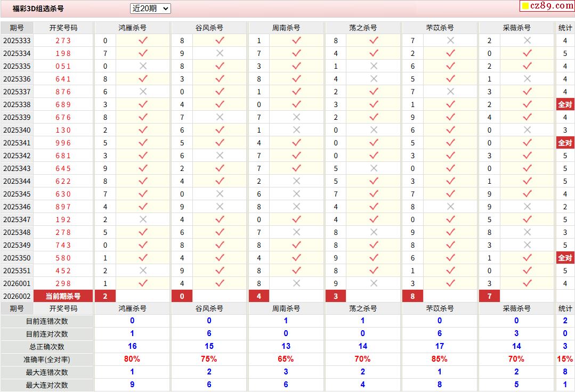Select the top 采薇杀号 column header
The width and height of the screenshot is (575, 392).
pos(516,28)
